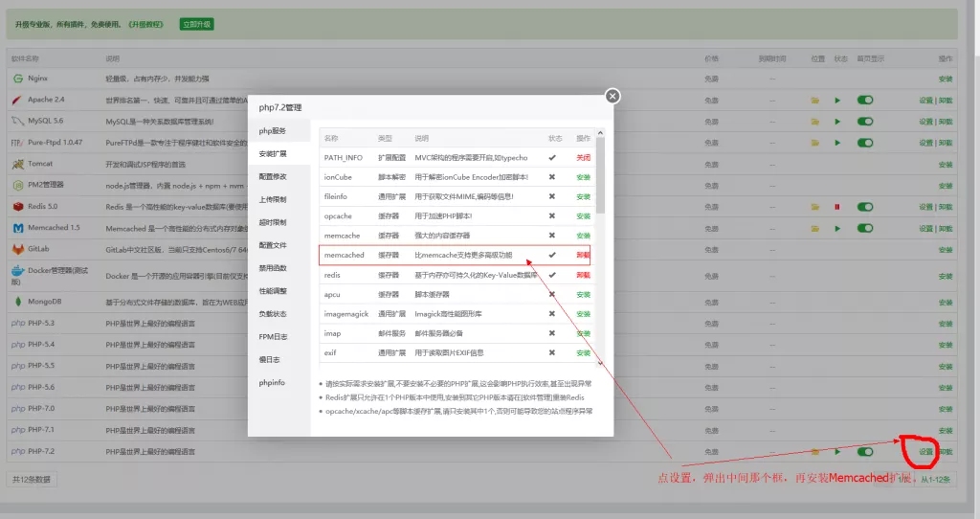Click 设置 link for PHP-7.2 row
The image size is (980, 519).
coord(925,452)
